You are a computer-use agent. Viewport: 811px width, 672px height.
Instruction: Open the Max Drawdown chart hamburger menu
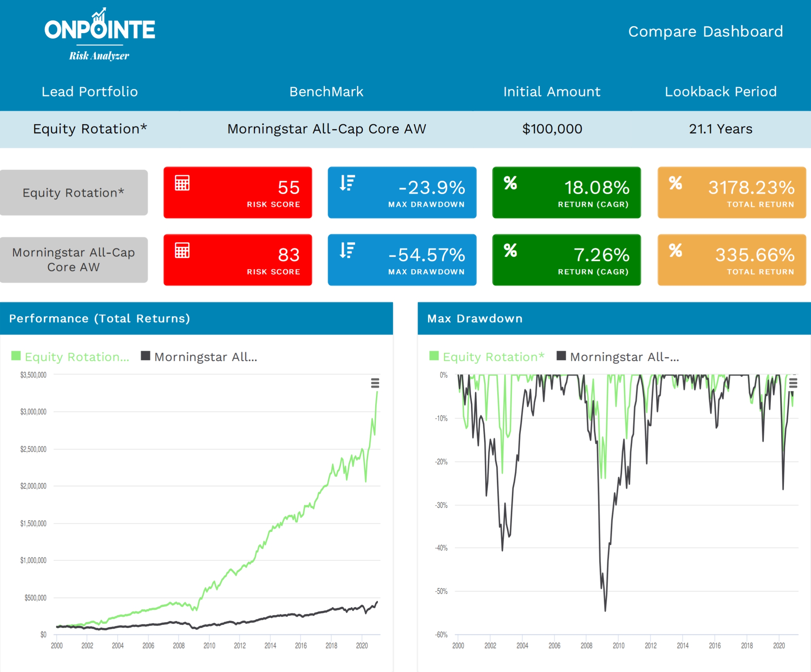793,383
